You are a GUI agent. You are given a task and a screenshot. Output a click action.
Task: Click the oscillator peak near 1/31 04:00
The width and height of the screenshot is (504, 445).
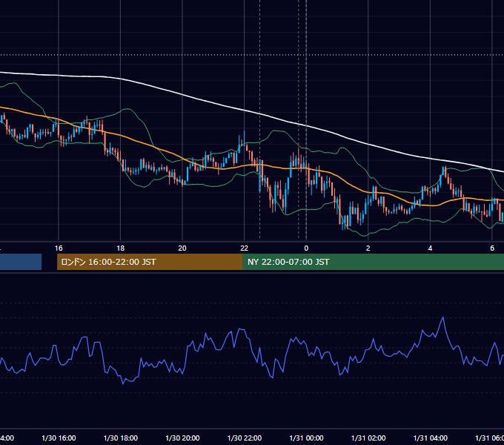coord(443,317)
